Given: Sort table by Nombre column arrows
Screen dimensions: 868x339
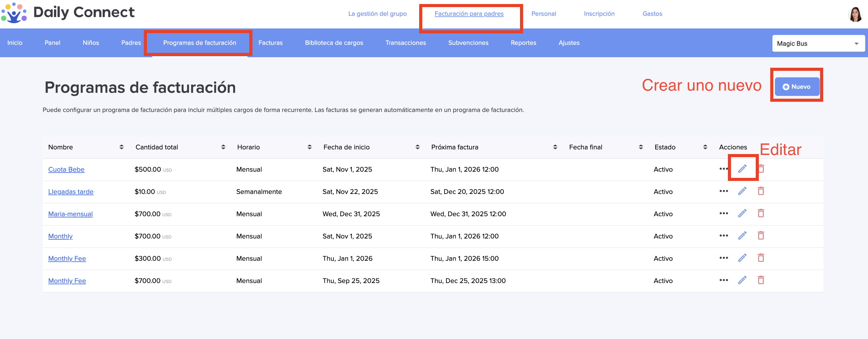Looking at the screenshot, I should pyautogui.click(x=121, y=147).
